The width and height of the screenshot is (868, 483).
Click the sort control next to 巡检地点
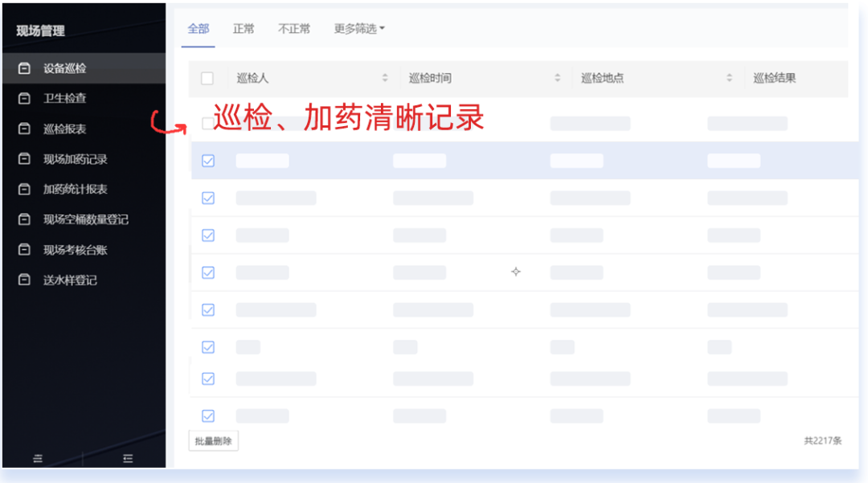pyautogui.click(x=729, y=78)
